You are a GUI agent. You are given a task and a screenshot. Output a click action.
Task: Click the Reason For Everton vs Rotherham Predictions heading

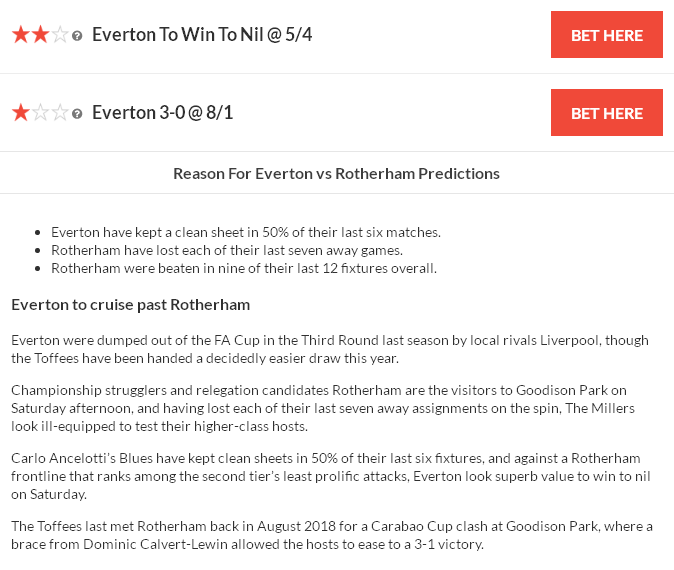336,173
